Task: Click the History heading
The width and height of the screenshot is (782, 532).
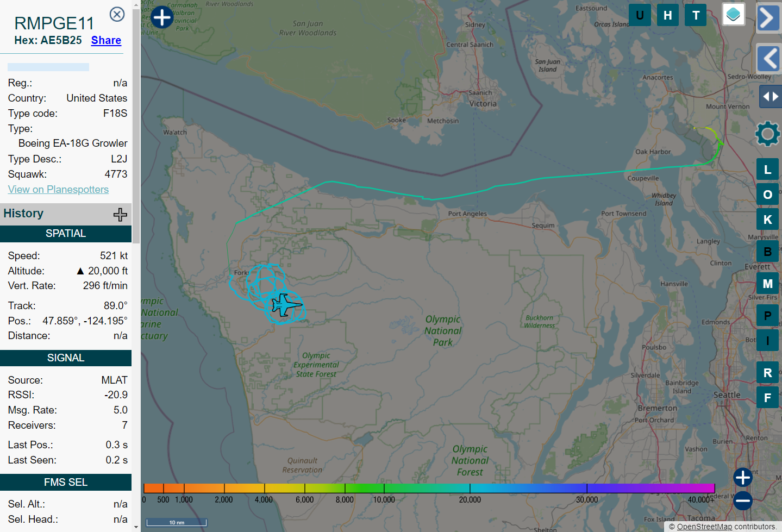Action: click(23, 214)
